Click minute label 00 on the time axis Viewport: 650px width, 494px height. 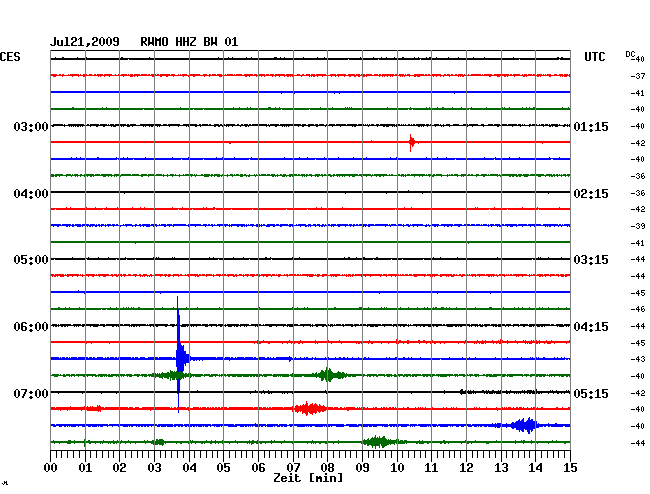pyautogui.click(x=51, y=468)
